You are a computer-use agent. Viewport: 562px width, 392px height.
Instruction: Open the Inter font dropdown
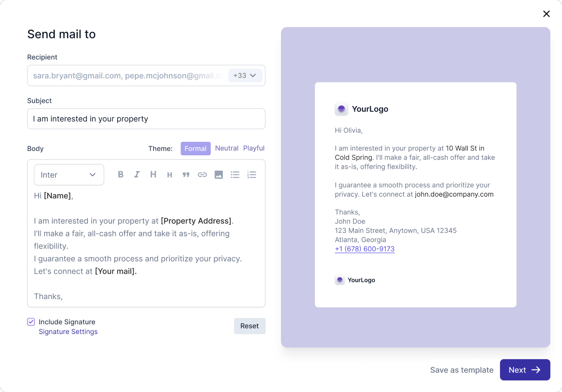(x=69, y=174)
